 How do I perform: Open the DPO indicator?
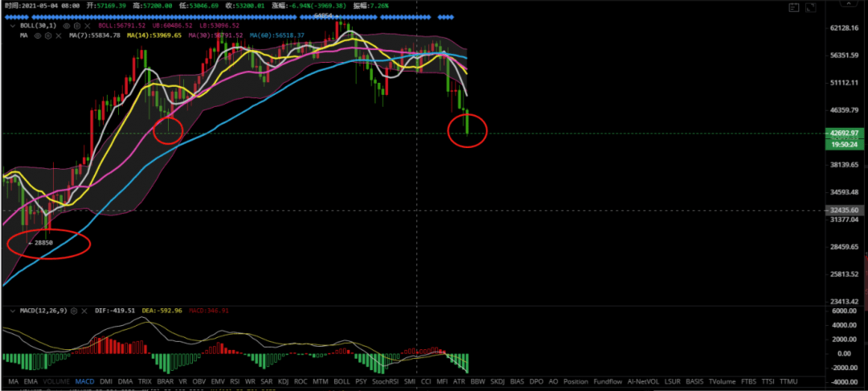[536, 381]
